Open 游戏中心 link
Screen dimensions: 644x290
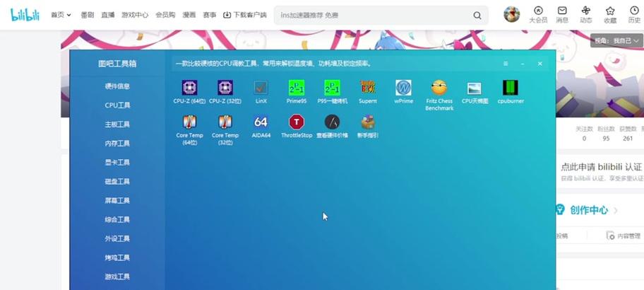tap(135, 15)
